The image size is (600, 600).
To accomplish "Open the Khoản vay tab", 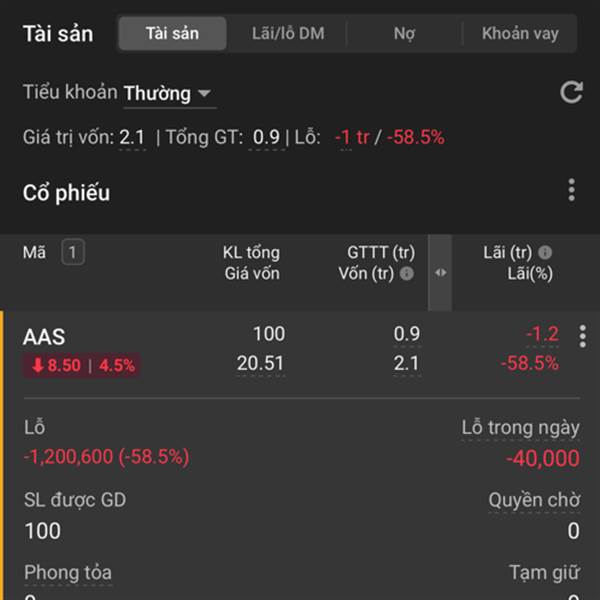I will coord(520,33).
